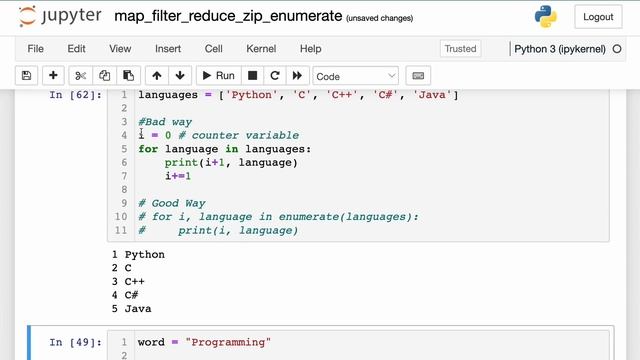The width and height of the screenshot is (640, 360).
Task: Paste cells below icon
Action: point(128,76)
